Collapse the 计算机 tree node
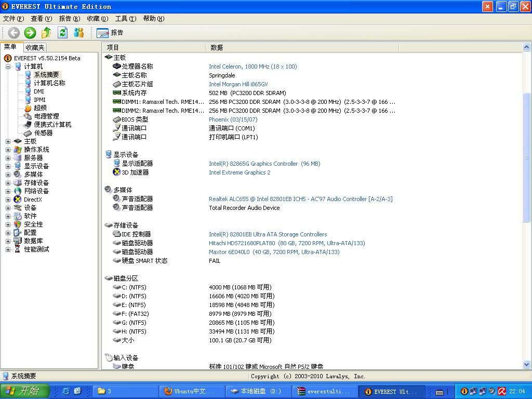The image size is (532, 399). coord(8,66)
